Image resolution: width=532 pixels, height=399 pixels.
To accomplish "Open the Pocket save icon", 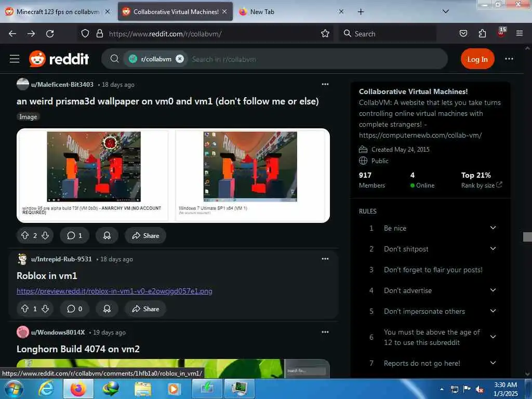I will [x=463, y=34].
